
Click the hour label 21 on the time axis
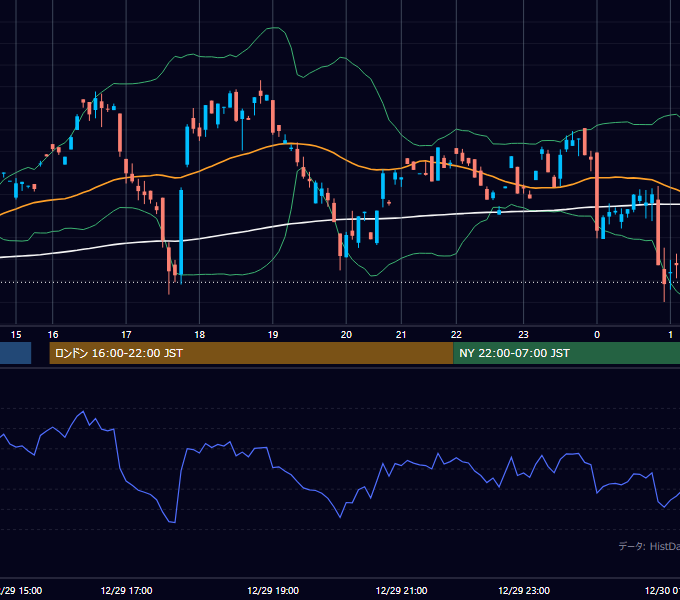coord(401,335)
